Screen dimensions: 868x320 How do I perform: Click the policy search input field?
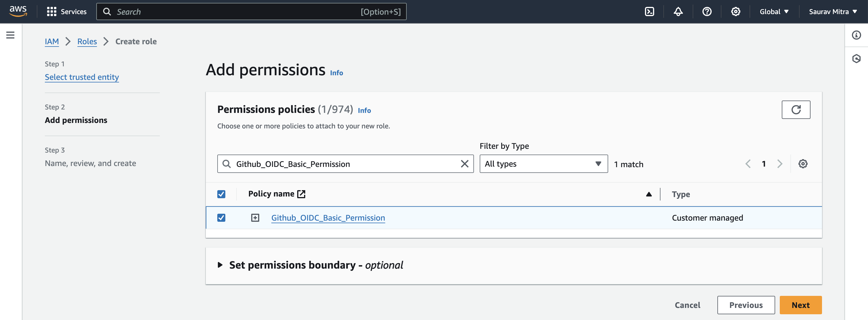point(344,164)
